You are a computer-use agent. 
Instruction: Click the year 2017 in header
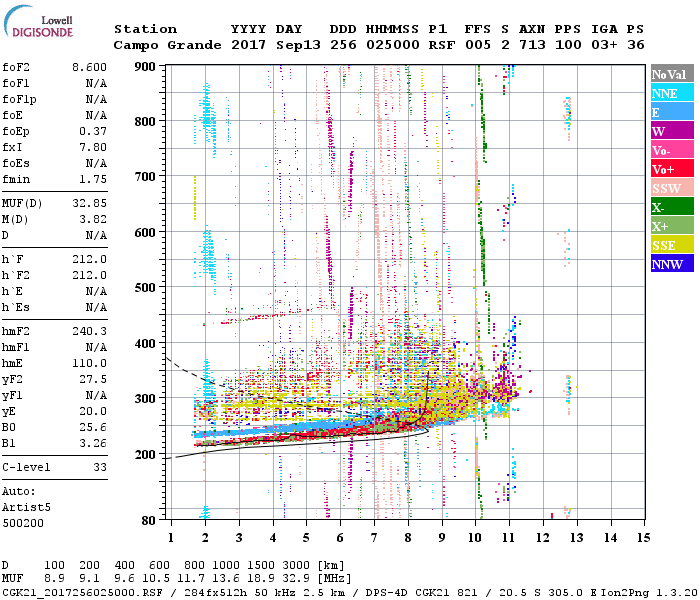click(x=248, y=45)
